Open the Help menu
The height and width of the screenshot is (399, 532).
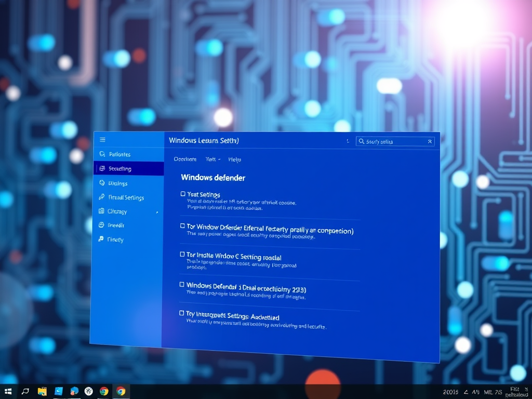pos(235,159)
